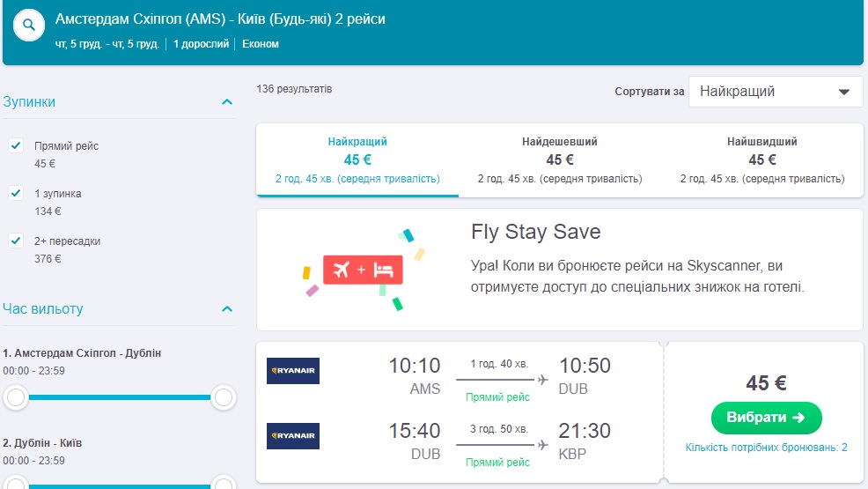The width and height of the screenshot is (868, 489).
Task: Click the Ryanair logo for AMS-DUB flight
Action: [x=293, y=371]
